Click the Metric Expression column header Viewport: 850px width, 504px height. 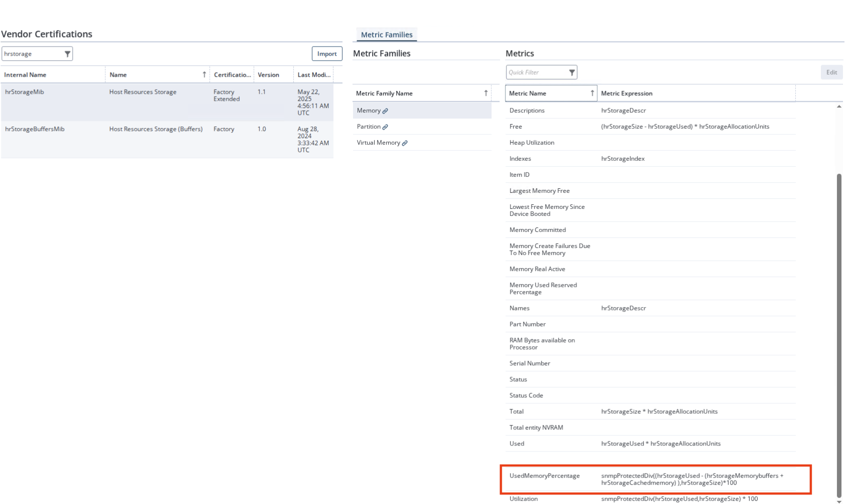pyautogui.click(x=626, y=94)
